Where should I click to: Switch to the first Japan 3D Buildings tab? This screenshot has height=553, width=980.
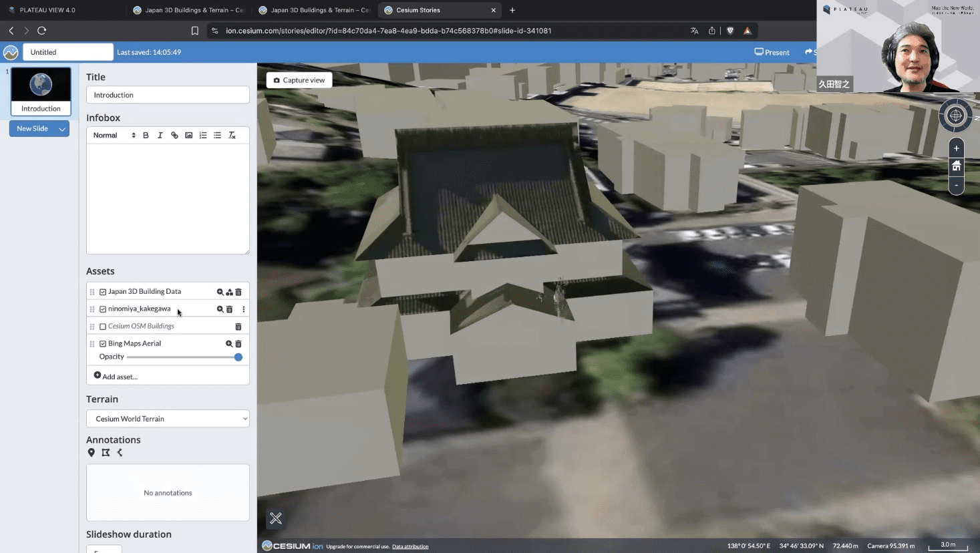(x=190, y=10)
